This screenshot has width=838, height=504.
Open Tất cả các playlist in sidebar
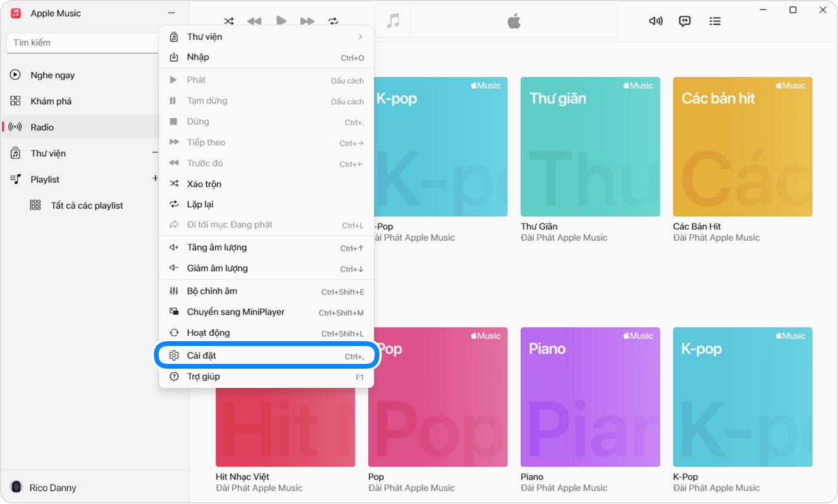(87, 205)
